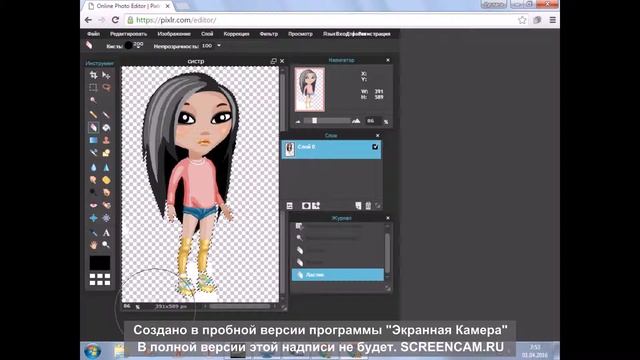The image size is (640, 360).
Task: Select the Crop tool
Action: coord(93,75)
